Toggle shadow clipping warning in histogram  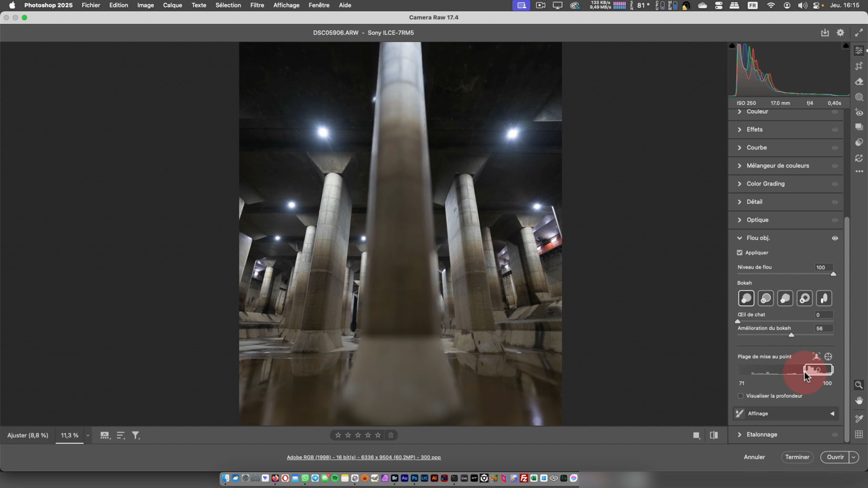732,46
